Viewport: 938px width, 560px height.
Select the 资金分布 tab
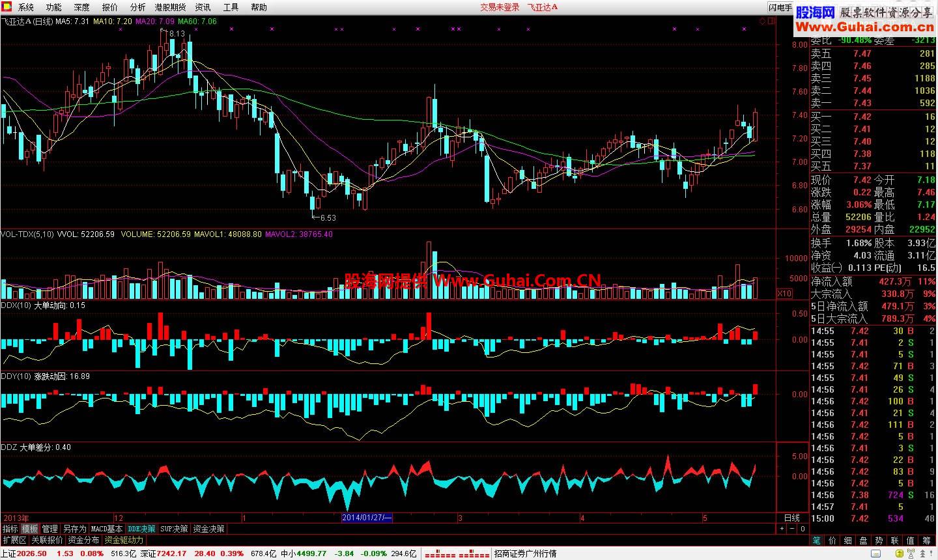point(83,540)
